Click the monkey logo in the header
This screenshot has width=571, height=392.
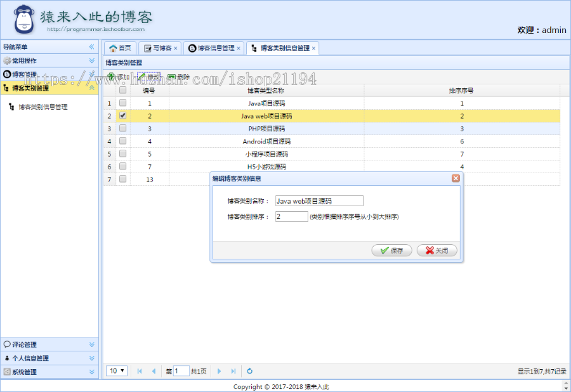(23, 19)
